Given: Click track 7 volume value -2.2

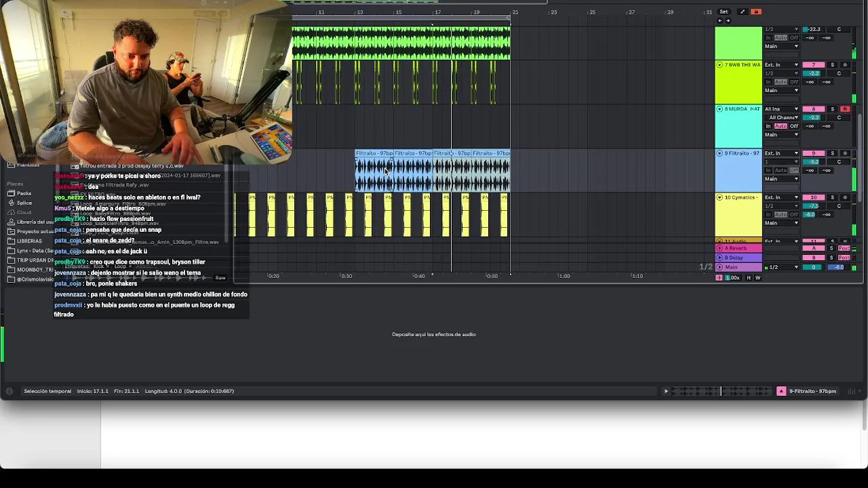Looking at the screenshot, I should (x=813, y=73).
